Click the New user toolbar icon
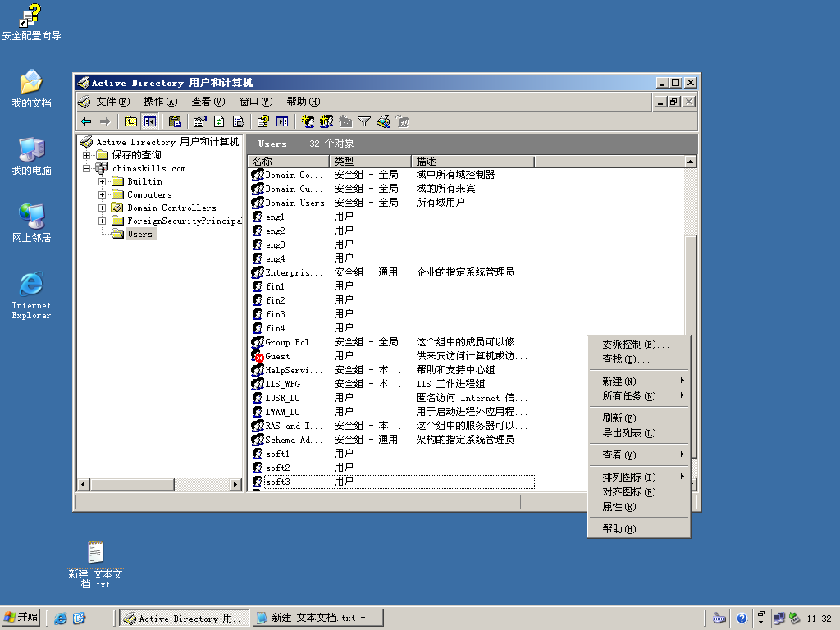The height and width of the screenshot is (630, 840). click(308, 121)
